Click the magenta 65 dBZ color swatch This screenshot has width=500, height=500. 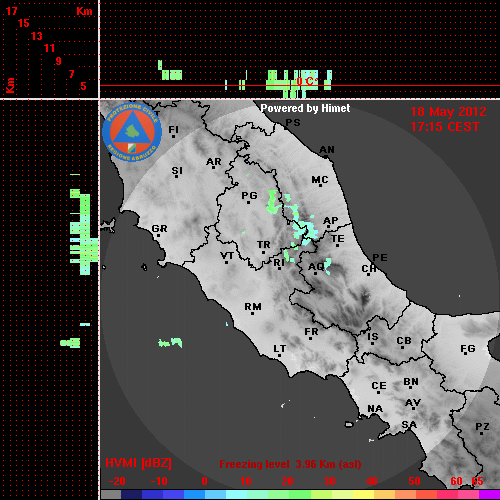(x=489, y=494)
